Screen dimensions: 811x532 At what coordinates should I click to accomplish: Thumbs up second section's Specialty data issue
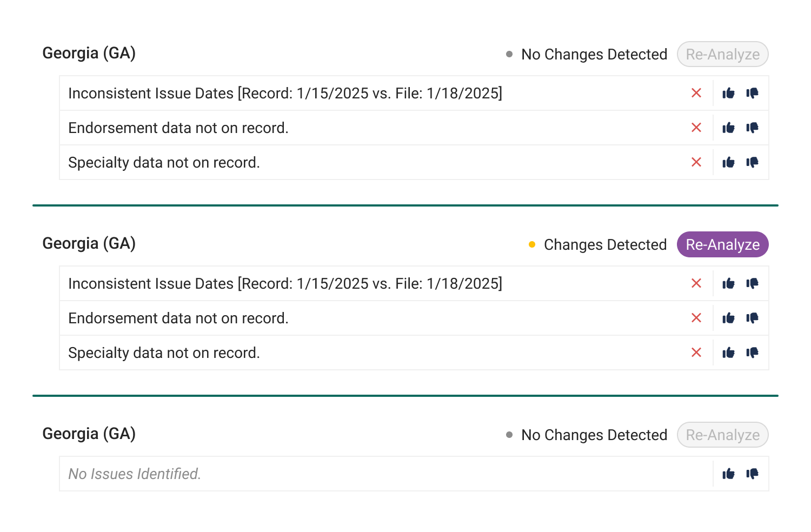(x=728, y=353)
